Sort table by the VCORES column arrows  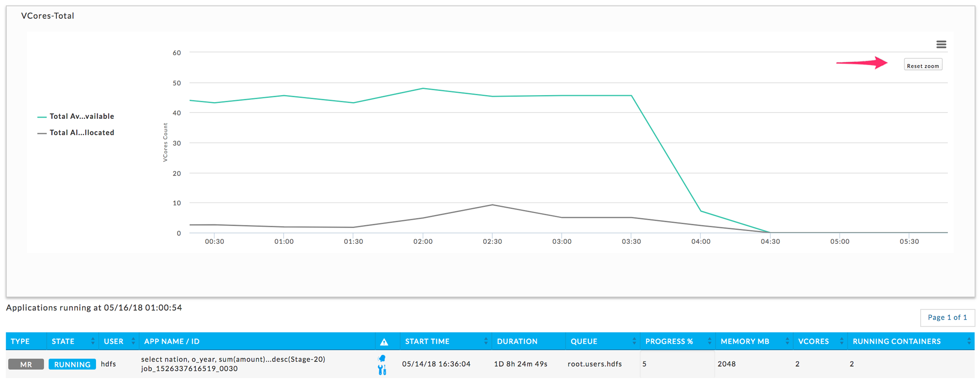[841, 341]
